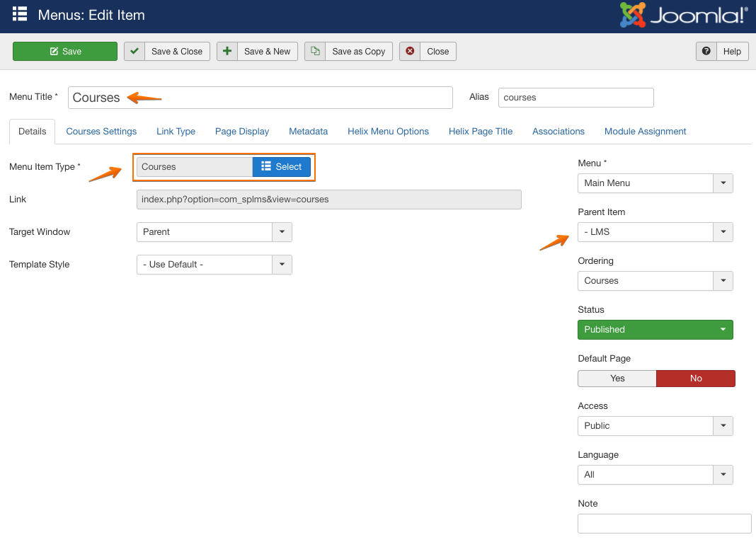Expand the Template Style dropdown
This screenshot has width=756, height=542.
214,265
